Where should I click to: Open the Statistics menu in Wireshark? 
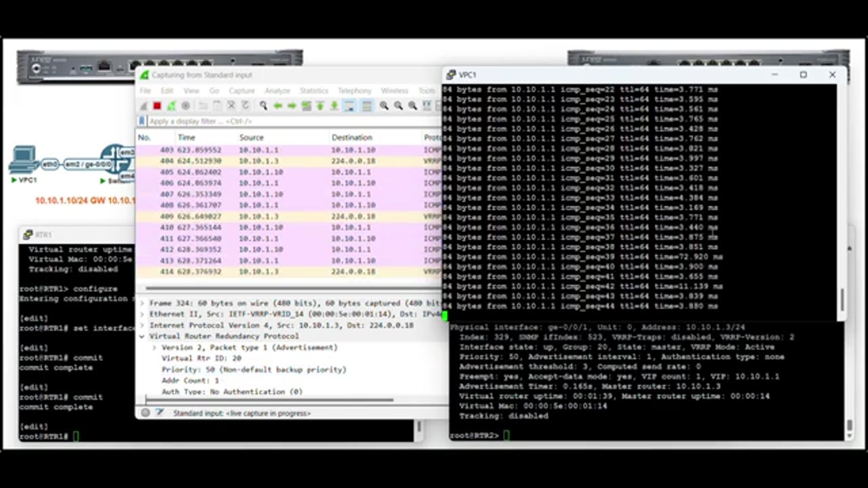[x=314, y=91]
